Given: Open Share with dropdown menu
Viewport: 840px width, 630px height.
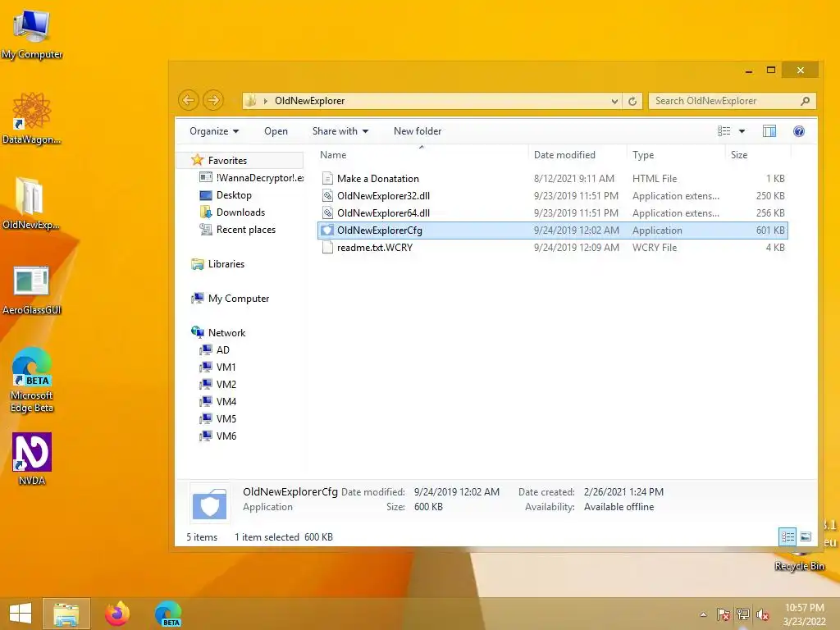Looking at the screenshot, I should [x=340, y=131].
